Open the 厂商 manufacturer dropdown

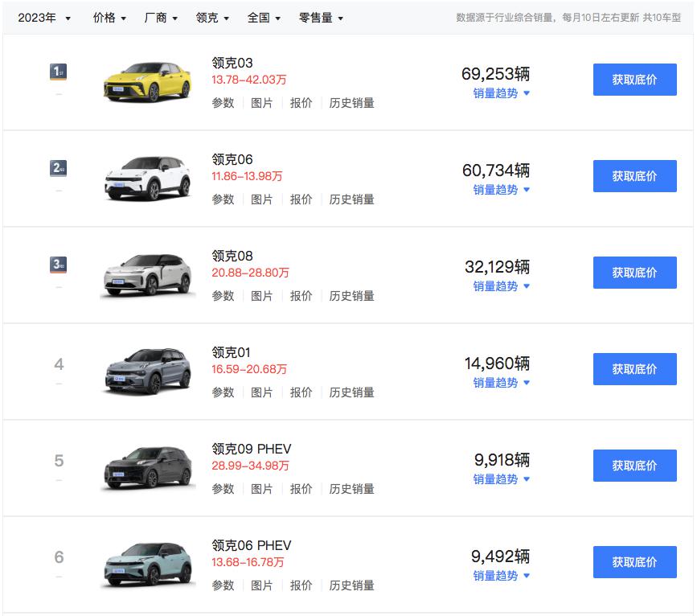point(161,18)
